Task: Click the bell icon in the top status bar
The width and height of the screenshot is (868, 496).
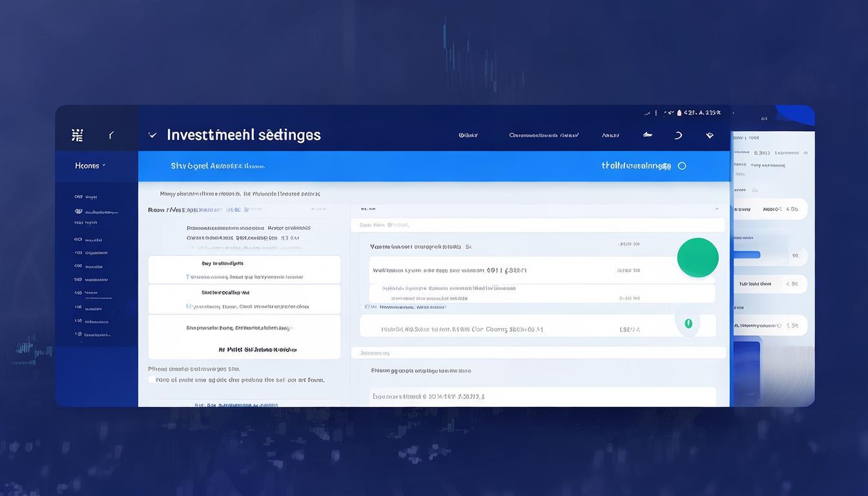Action: (679, 112)
